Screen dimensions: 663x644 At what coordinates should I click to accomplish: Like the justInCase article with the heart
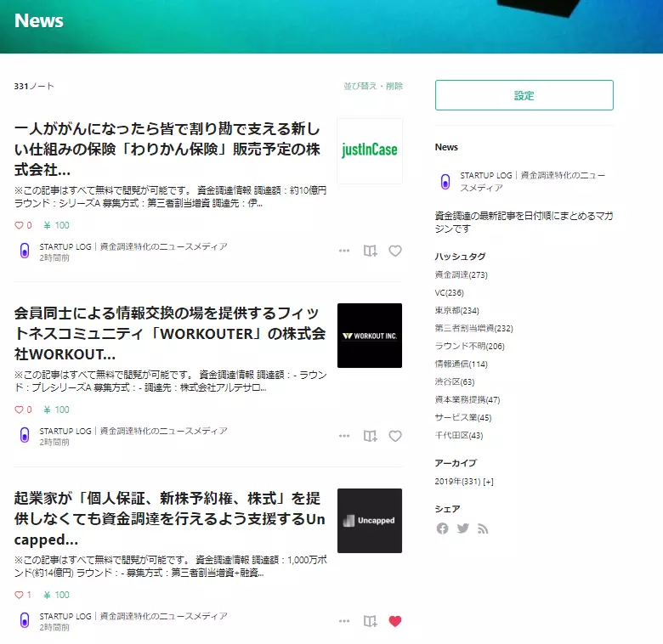coord(395,251)
